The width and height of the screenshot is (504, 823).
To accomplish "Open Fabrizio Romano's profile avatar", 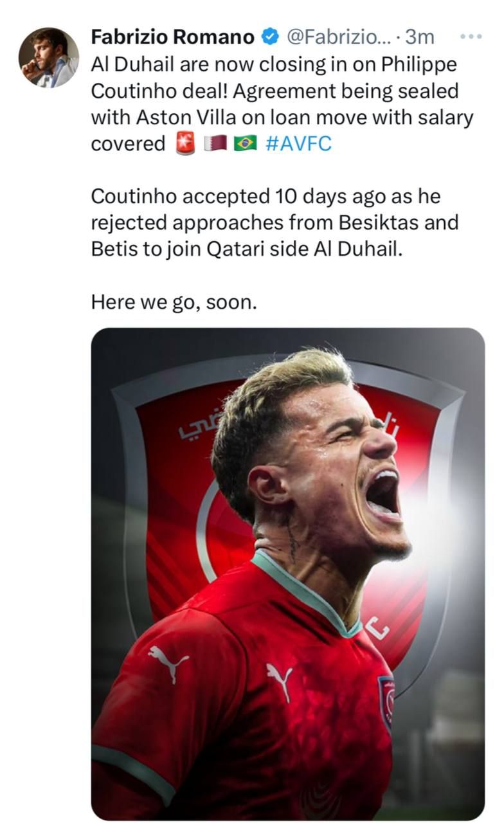I will [48, 57].
